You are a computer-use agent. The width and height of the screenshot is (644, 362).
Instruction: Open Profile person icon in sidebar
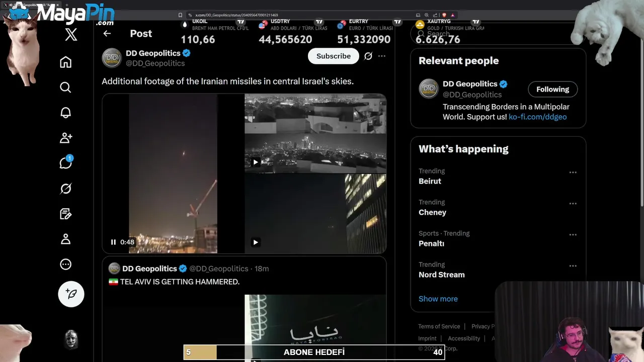click(x=65, y=239)
